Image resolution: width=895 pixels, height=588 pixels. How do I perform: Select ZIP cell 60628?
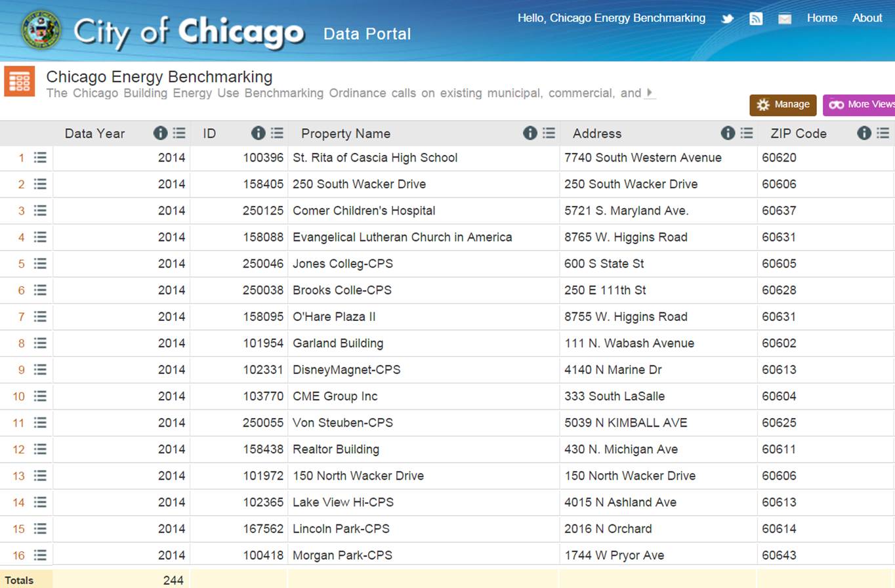click(779, 290)
